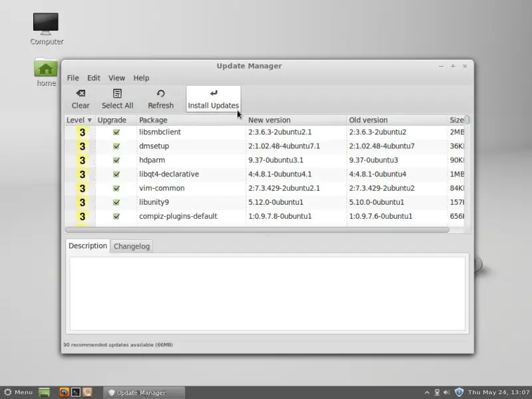Uncheck the libunity9 upgrade checkbox

pyautogui.click(x=116, y=202)
